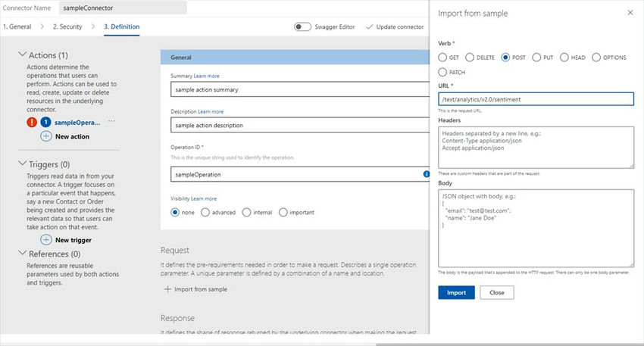Click the Connector Name input field
Viewport: 644px width, 346px height.
123,8
